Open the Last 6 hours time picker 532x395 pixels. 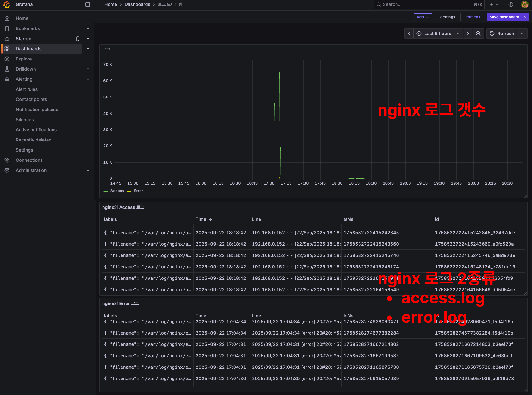coord(438,34)
